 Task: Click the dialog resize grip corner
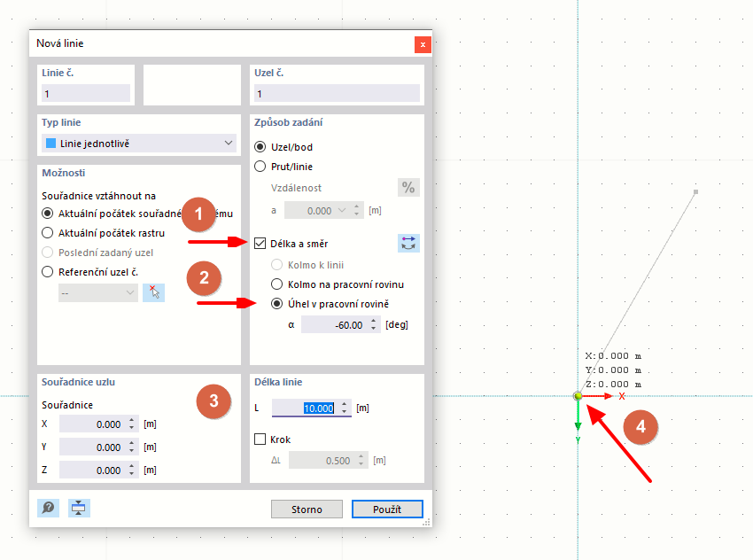click(426, 523)
